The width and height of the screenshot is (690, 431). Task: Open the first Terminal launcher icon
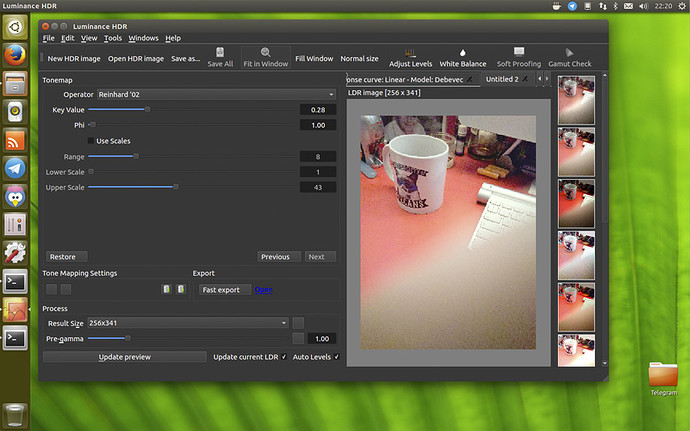point(15,281)
